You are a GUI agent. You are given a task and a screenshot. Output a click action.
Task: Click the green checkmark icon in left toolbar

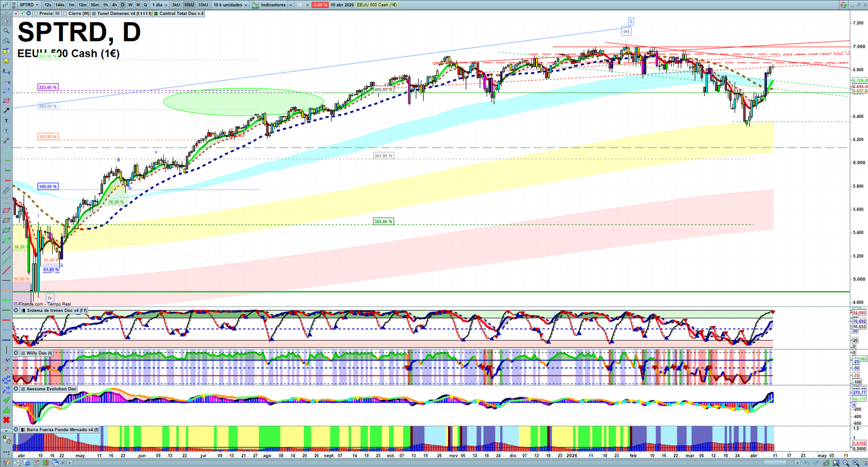pos(6,400)
